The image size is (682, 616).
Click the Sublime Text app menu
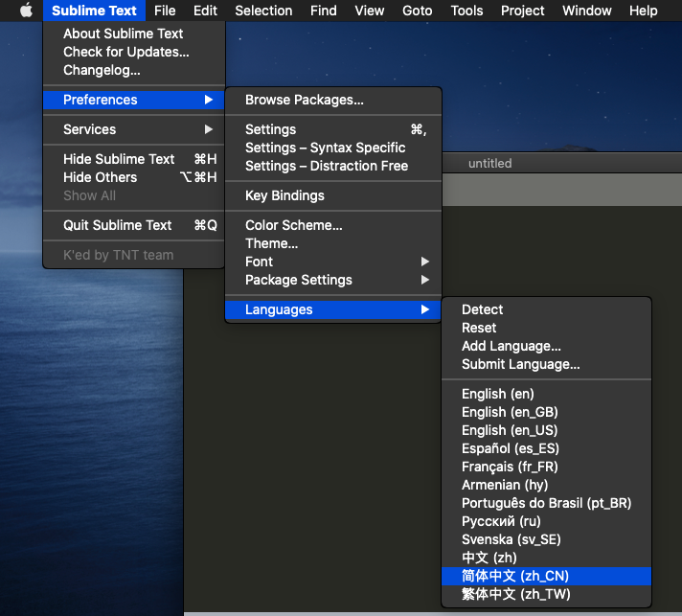(94, 10)
